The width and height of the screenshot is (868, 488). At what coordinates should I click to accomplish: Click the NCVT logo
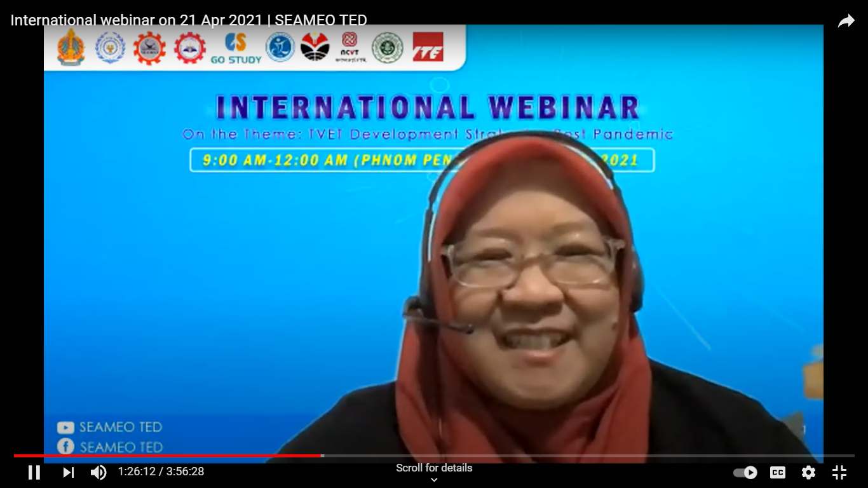coord(349,47)
